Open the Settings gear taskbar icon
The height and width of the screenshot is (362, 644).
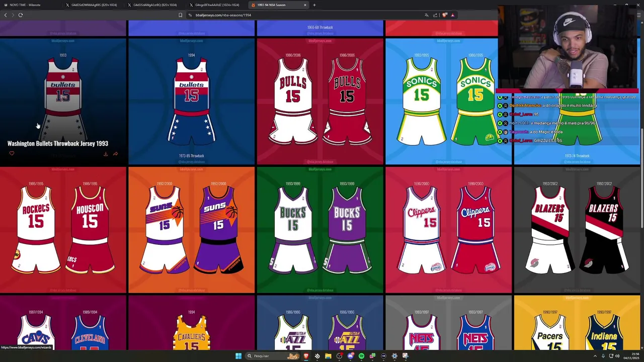[x=394, y=356]
